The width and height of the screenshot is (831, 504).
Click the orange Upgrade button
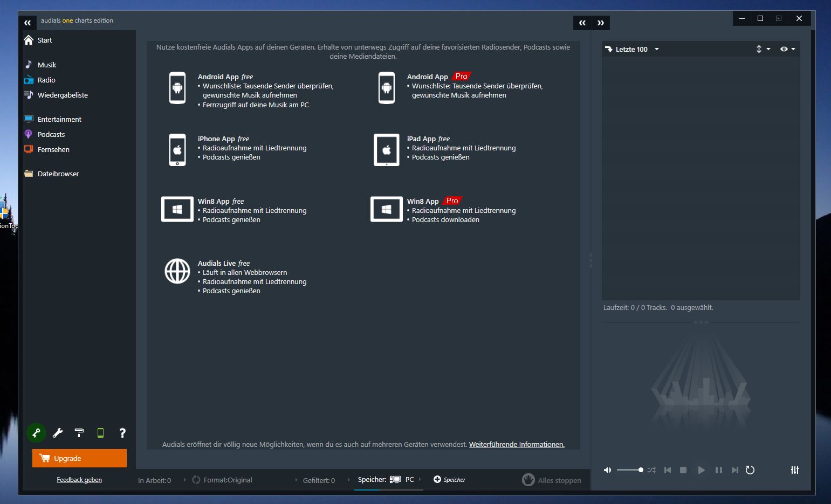79,458
